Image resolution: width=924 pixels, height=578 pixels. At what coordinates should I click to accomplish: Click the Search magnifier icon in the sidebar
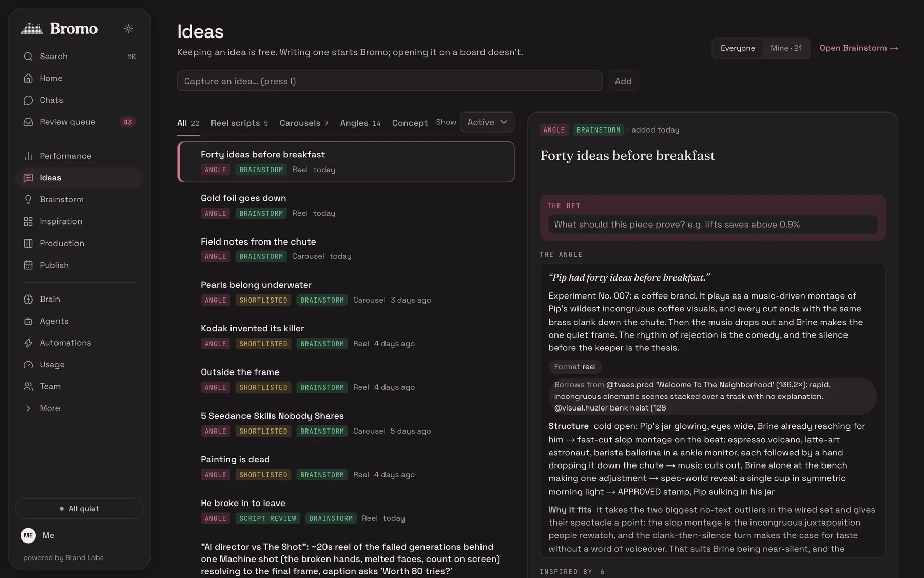tap(28, 57)
